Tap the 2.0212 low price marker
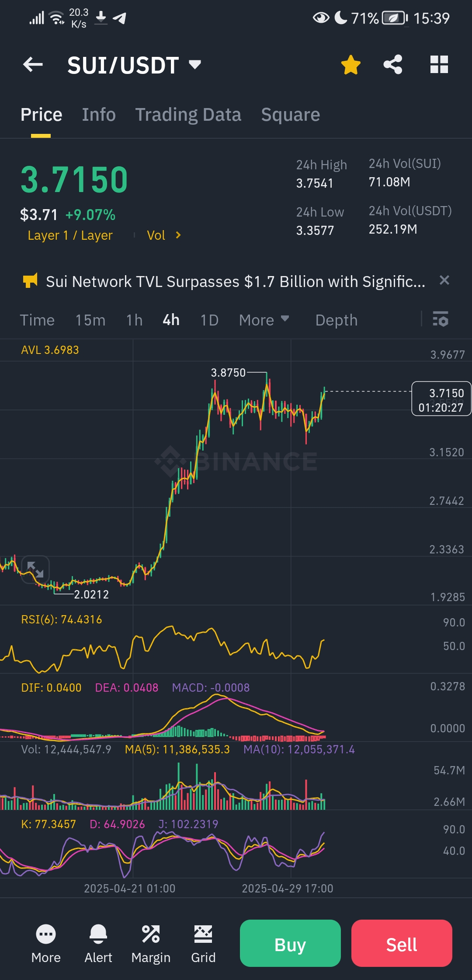472x980 pixels. (x=91, y=595)
